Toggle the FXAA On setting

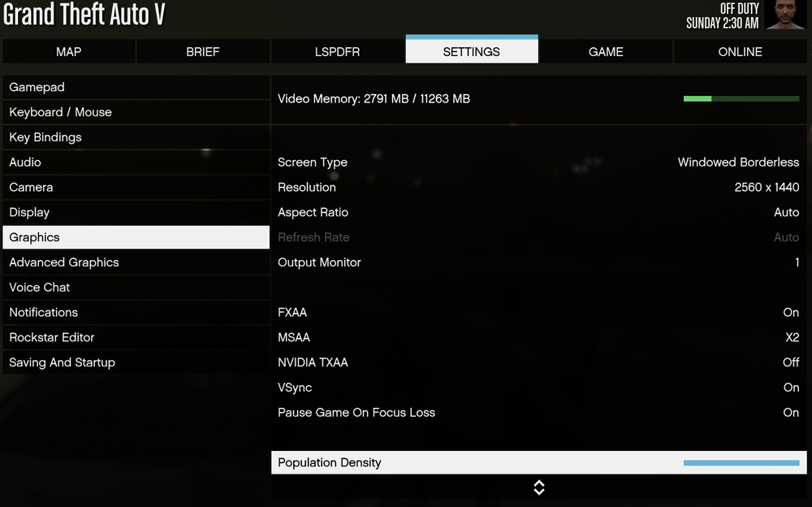coord(791,312)
